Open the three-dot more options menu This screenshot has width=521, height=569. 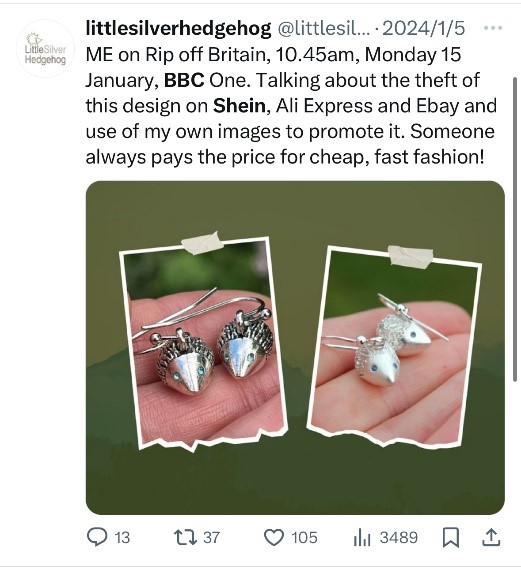pyautogui.click(x=493, y=28)
